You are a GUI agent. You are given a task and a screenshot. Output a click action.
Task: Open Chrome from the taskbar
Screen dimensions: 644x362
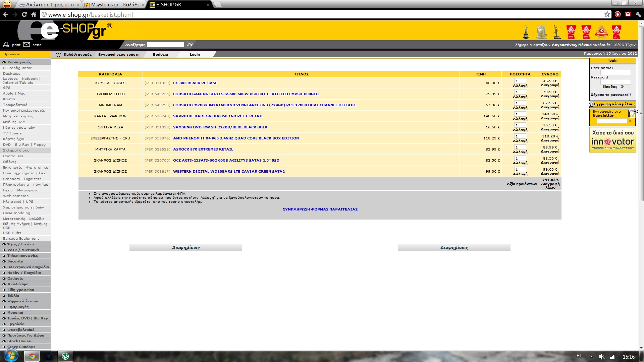tap(32, 356)
